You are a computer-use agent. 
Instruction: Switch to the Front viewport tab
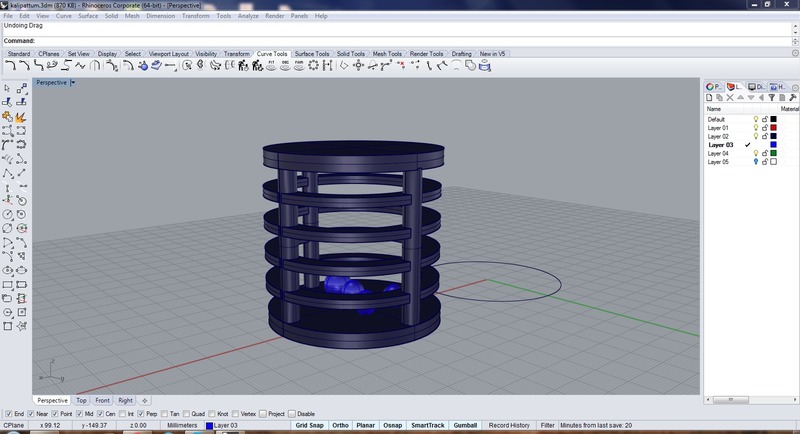pos(102,400)
